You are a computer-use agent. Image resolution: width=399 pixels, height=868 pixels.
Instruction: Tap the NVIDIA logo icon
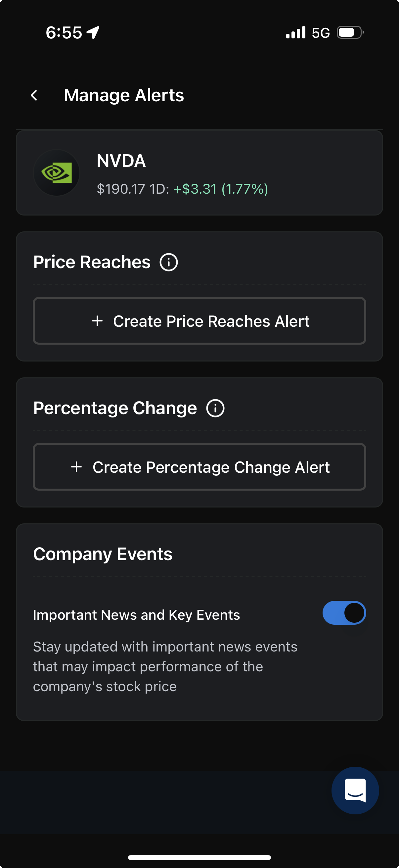57,173
